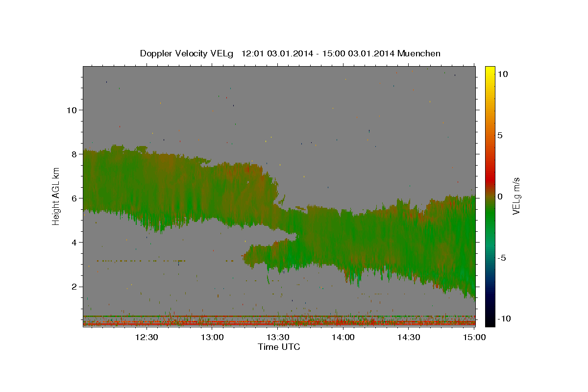Click the 12:30 time tick label
The image size is (588, 392).
[147, 337]
